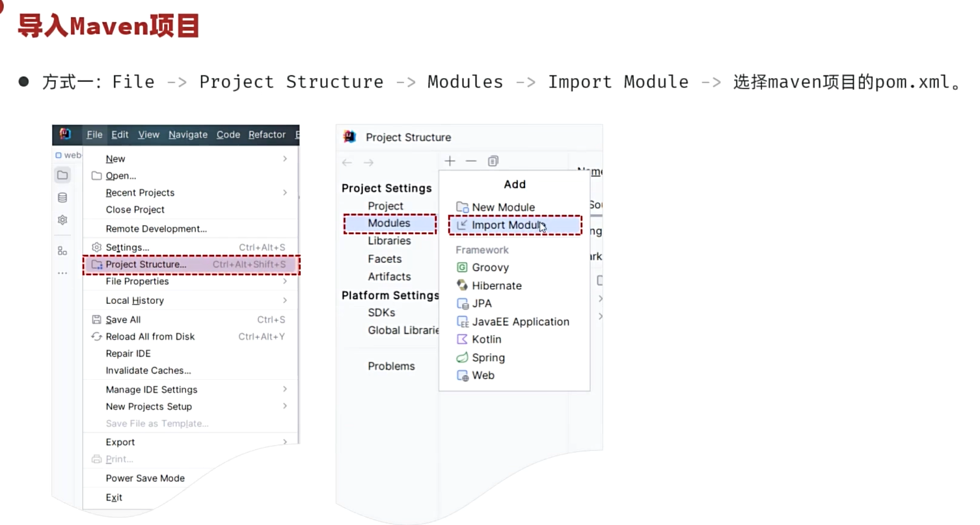Expand Manage IDE Settings submenu arrow

coord(285,388)
